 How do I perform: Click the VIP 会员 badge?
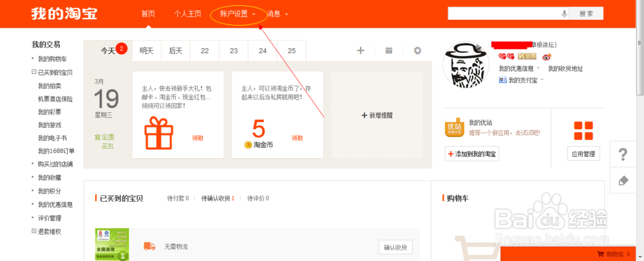pos(527,57)
